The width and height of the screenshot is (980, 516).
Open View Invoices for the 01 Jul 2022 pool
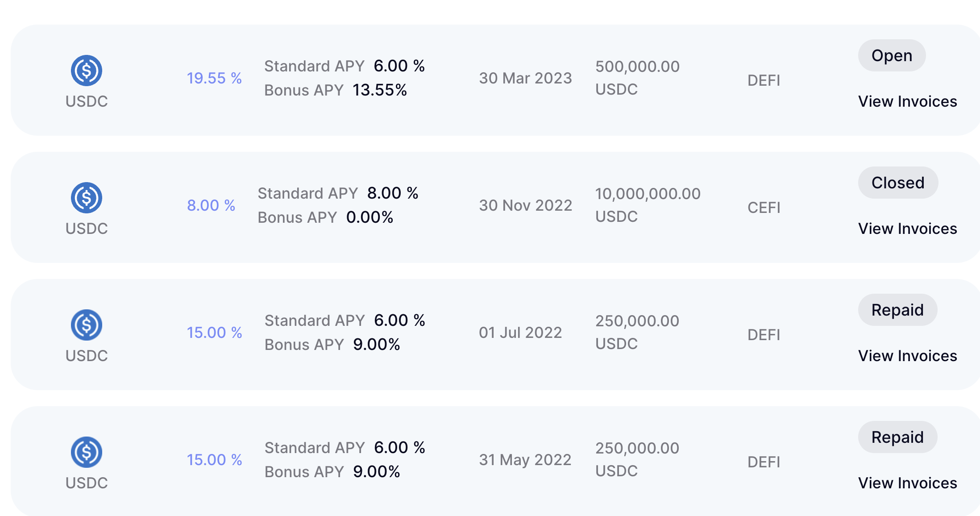[907, 356]
